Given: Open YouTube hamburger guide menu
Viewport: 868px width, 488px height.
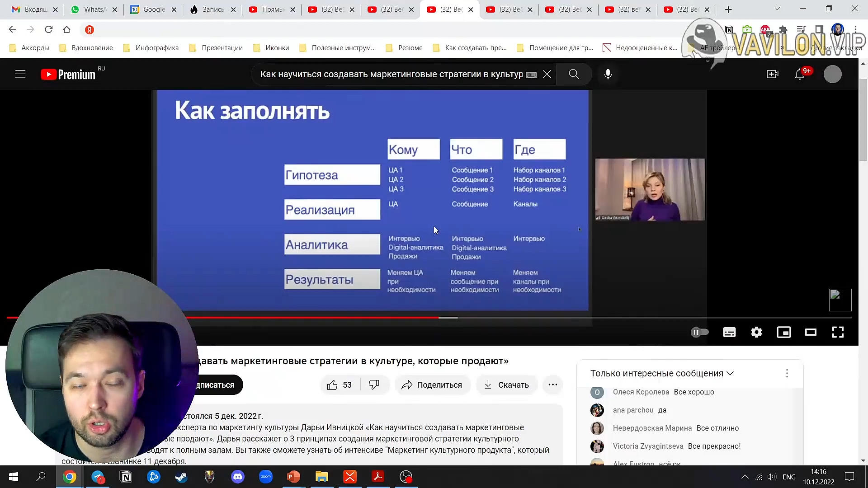Looking at the screenshot, I should tap(20, 74).
